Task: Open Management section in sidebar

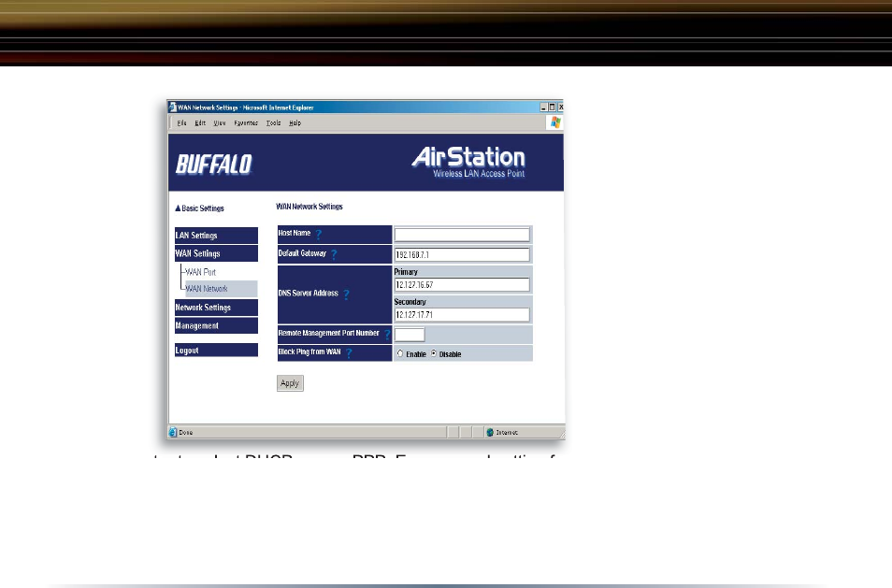Action: [216, 326]
